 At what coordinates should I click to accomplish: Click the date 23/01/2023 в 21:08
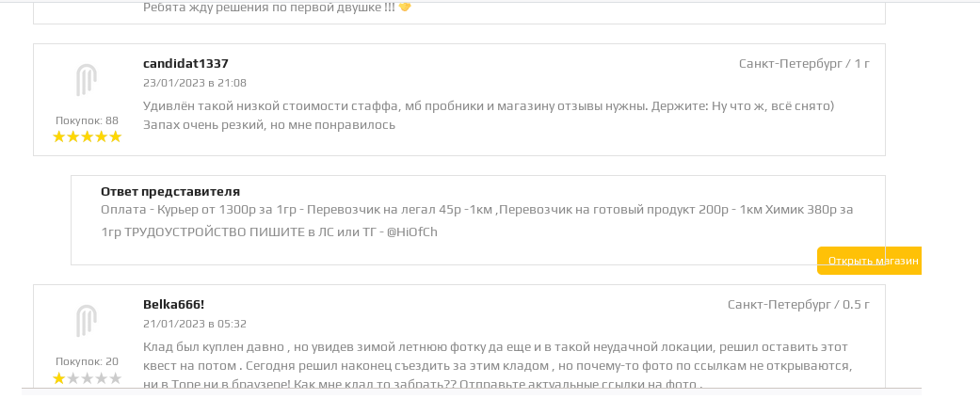point(195,83)
